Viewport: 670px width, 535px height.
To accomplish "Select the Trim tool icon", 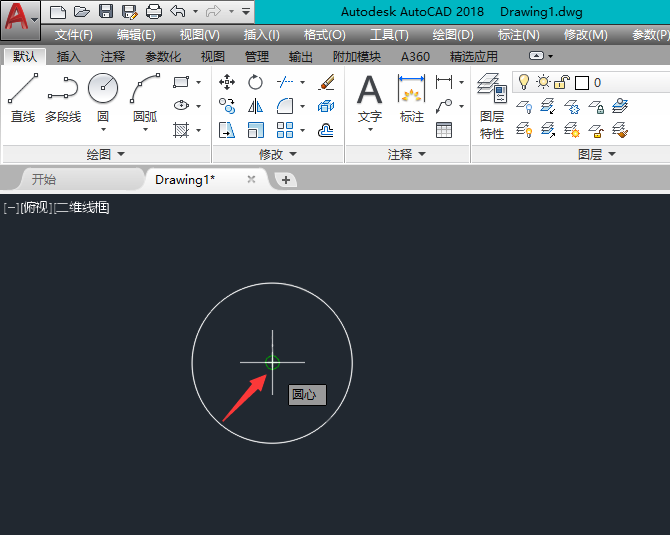I will click(x=285, y=82).
